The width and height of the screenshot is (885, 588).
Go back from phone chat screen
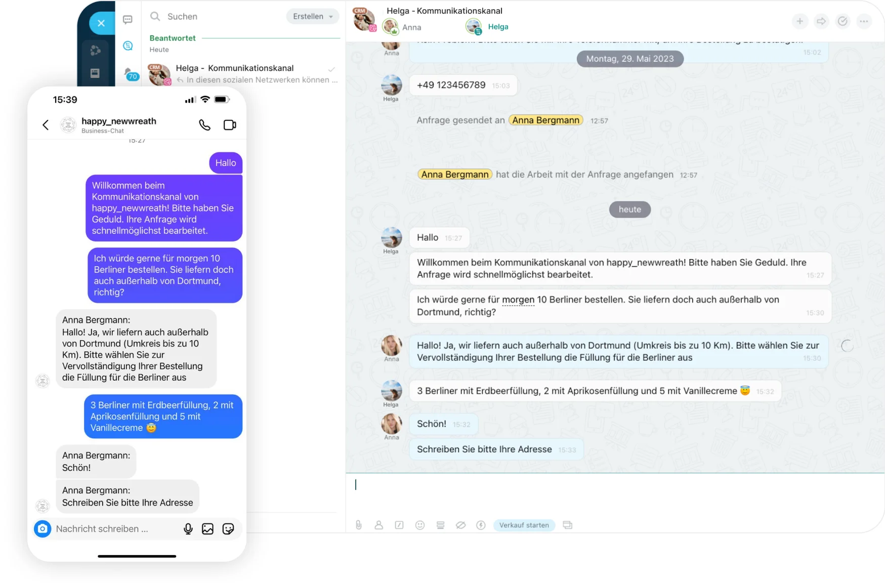click(46, 125)
